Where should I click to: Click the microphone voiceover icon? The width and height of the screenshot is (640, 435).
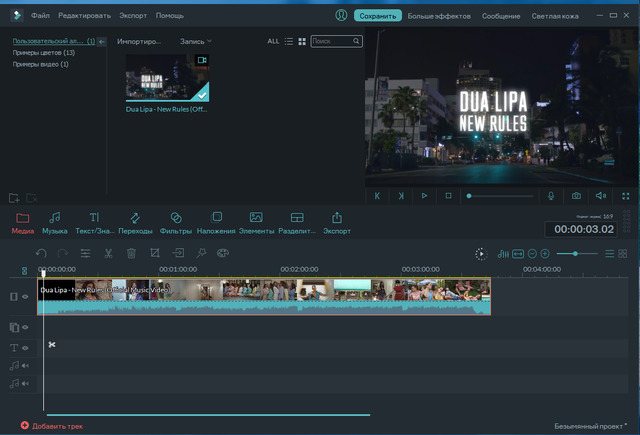click(x=550, y=196)
